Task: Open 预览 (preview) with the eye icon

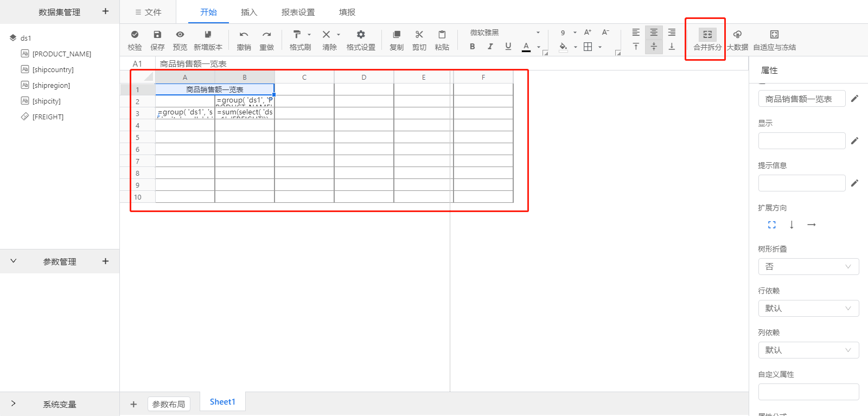Action: tap(180, 35)
